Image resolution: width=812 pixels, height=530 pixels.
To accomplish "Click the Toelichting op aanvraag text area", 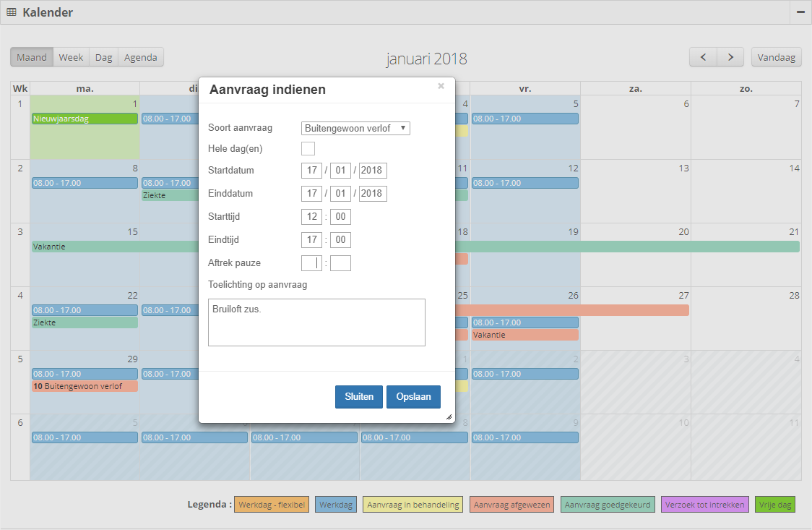I will [x=316, y=322].
